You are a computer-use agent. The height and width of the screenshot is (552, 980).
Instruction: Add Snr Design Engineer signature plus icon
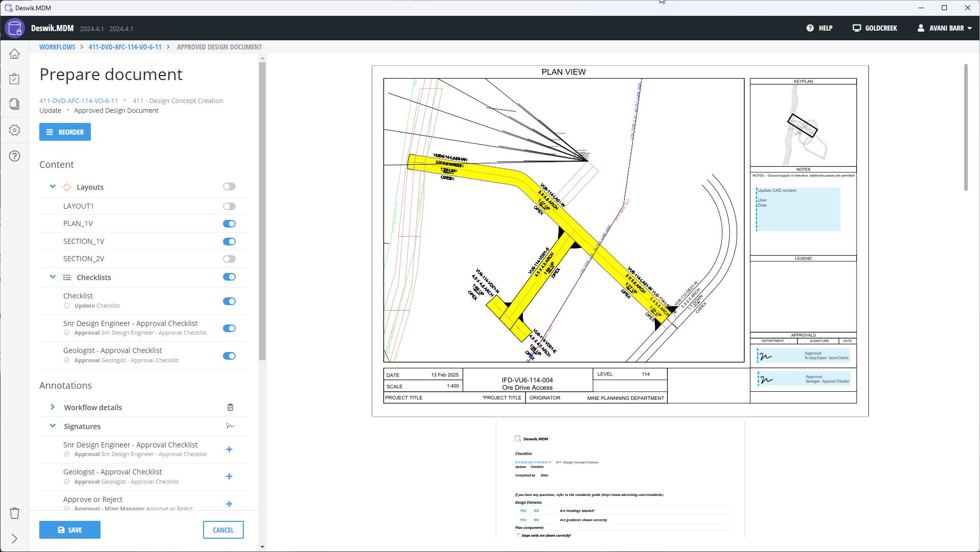point(229,449)
